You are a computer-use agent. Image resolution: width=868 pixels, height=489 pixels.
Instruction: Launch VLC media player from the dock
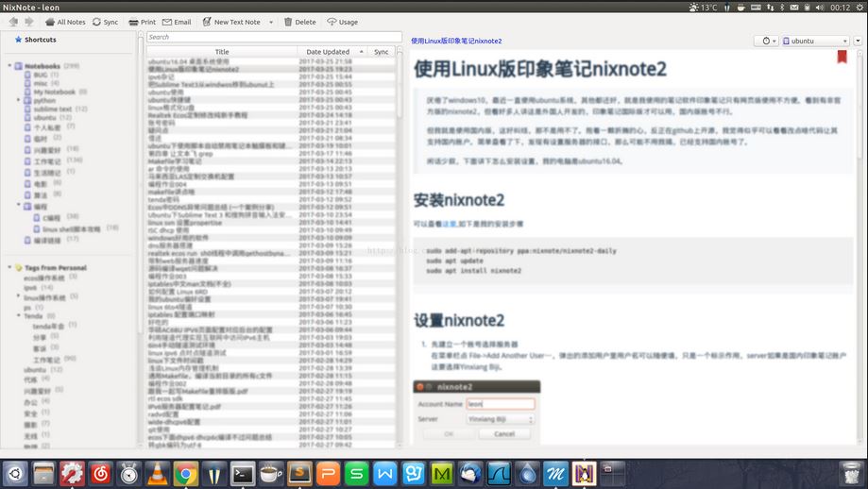[158, 473]
